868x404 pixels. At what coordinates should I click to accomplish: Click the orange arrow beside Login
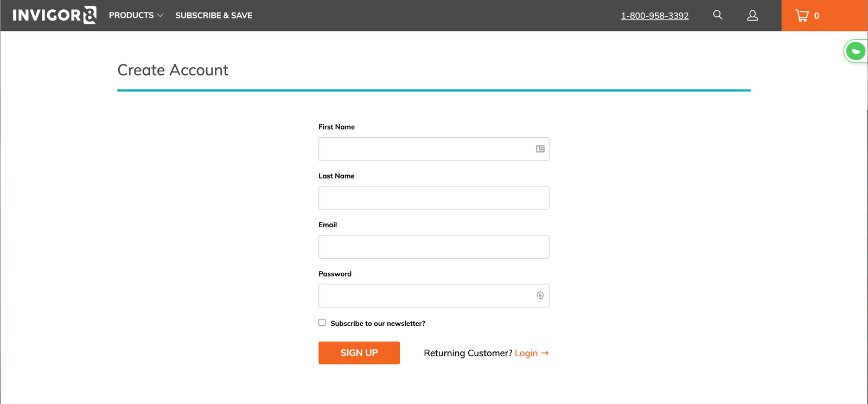[x=545, y=353]
